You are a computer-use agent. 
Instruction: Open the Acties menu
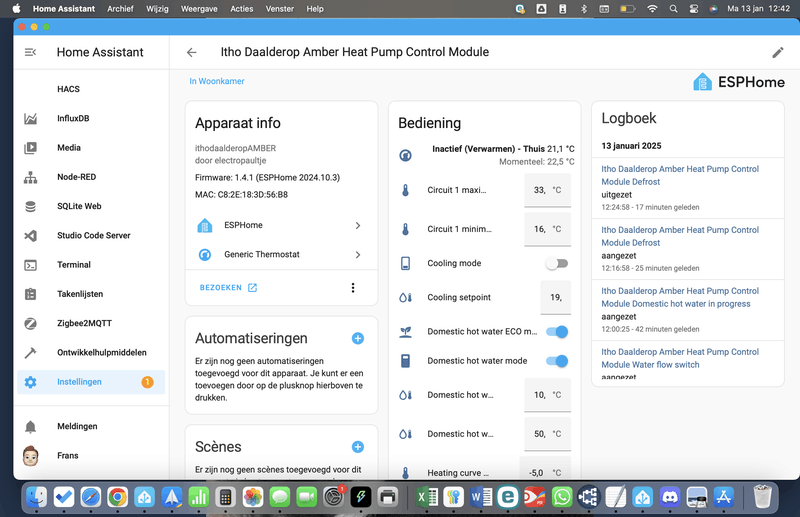click(x=241, y=9)
